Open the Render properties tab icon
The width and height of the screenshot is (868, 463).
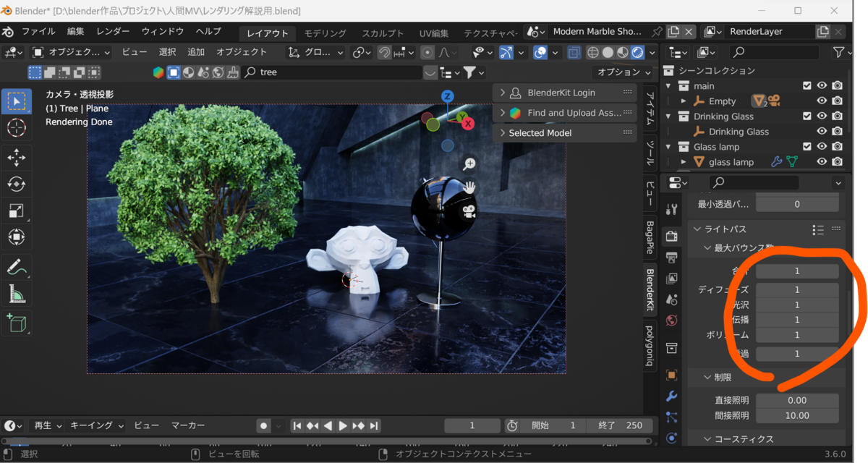[672, 235]
